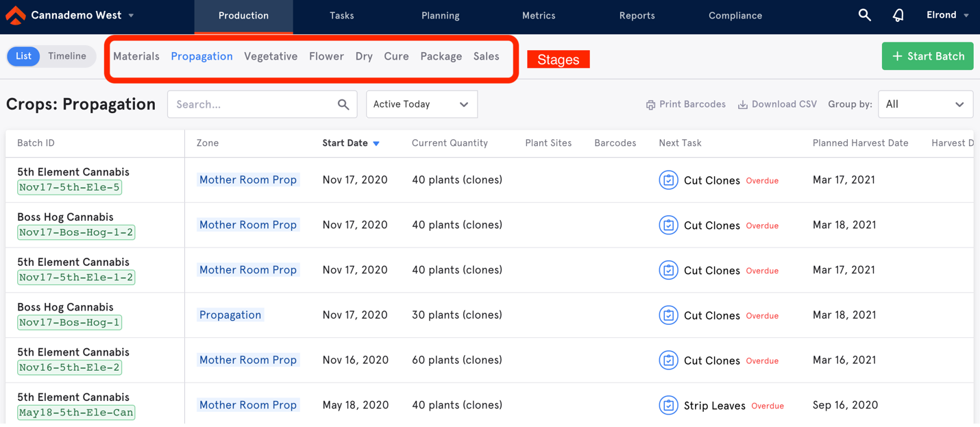The width and height of the screenshot is (980, 427).
Task: Open the Active Today filter dropdown
Action: click(x=421, y=104)
